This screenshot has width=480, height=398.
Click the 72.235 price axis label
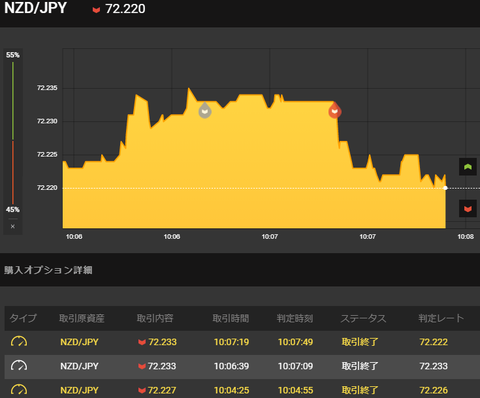pos(47,88)
